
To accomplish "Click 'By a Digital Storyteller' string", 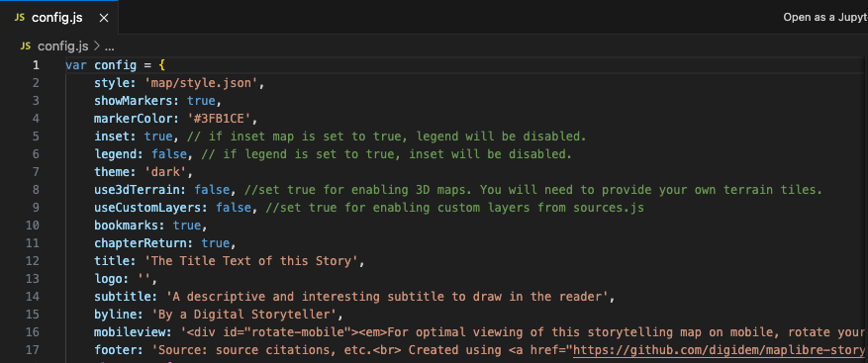I will tap(243, 315).
